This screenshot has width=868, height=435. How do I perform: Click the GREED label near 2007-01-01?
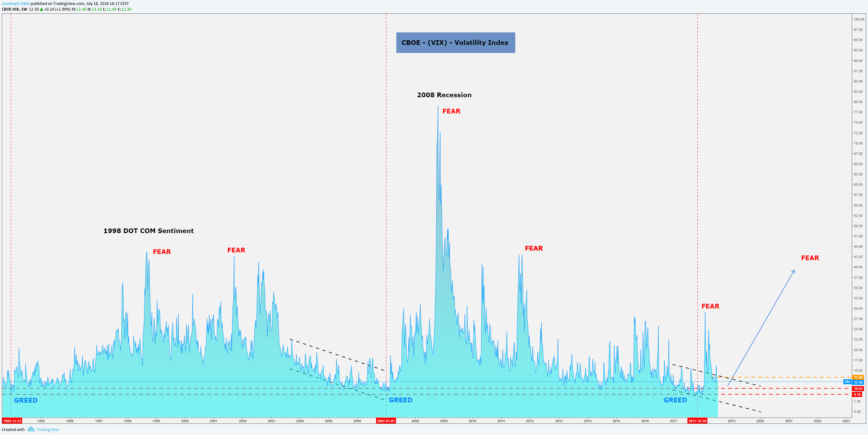(x=400, y=400)
